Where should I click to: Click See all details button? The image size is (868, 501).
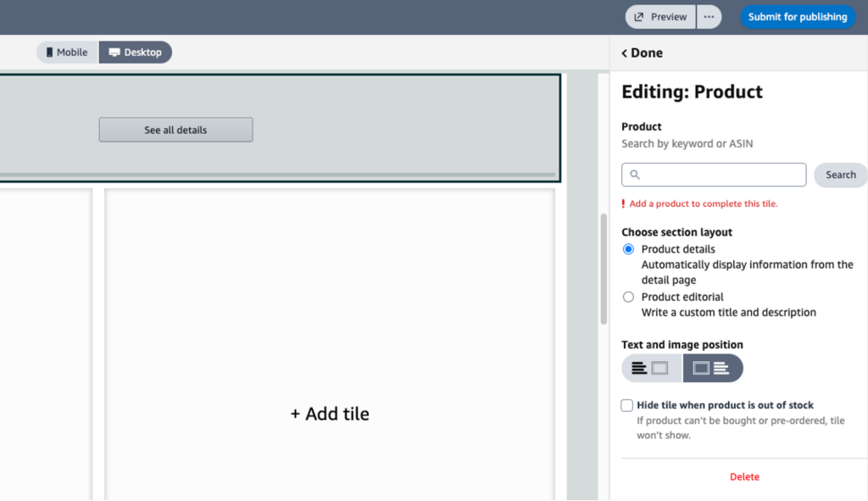coord(176,130)
